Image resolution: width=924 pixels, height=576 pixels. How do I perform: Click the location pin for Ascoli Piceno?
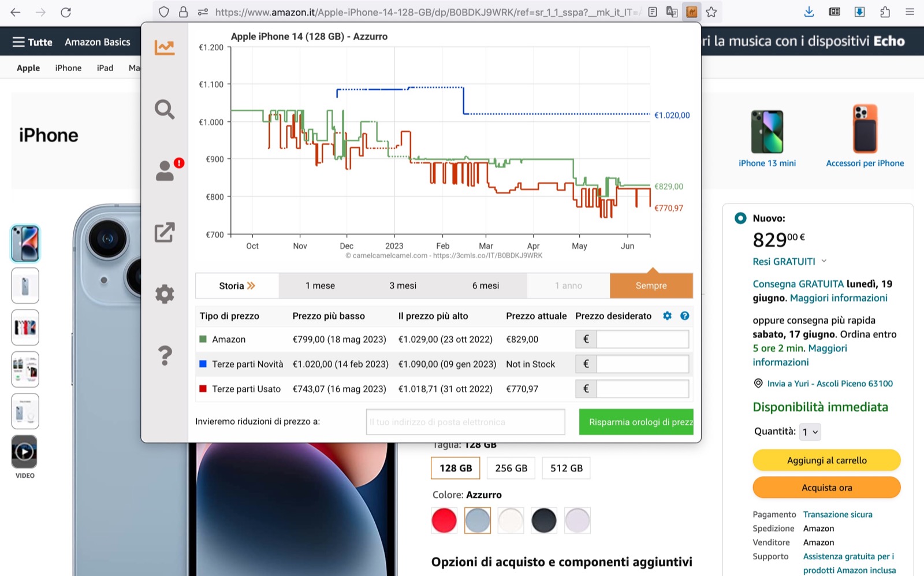(x=758, y=384)
